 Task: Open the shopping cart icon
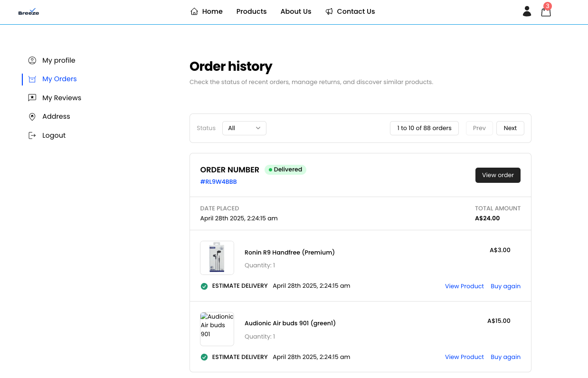tap(545, 11)
